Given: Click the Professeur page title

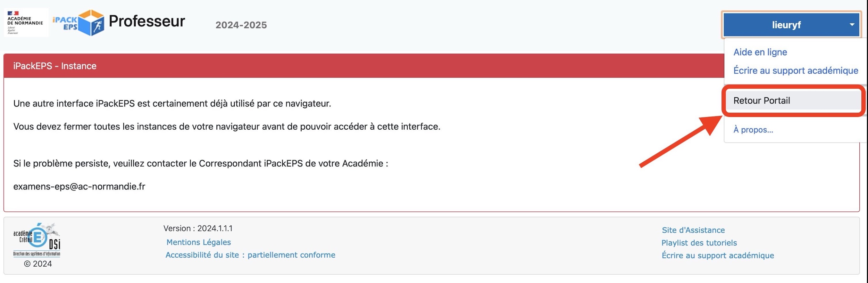Looking at the screenshot, I should [147, 21].
